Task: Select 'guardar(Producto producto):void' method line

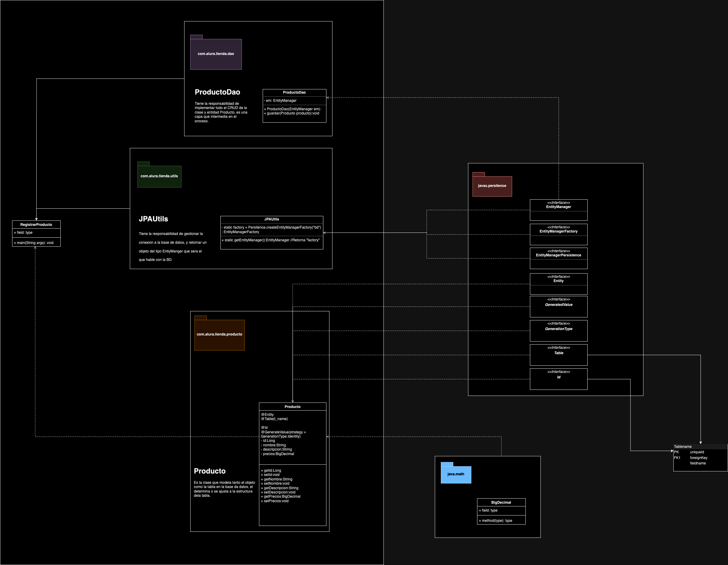Action: coord(292,113)
